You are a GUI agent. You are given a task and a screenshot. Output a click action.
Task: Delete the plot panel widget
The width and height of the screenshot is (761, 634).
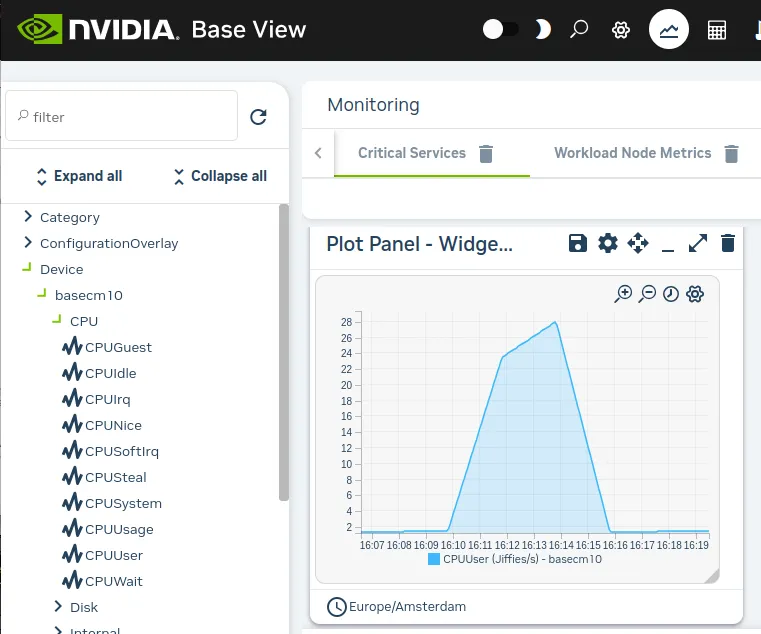click(728, 243)
